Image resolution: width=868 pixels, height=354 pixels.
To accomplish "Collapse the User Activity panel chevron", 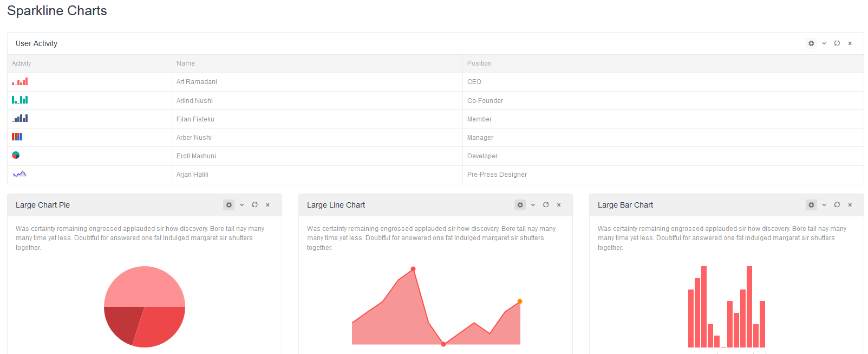I will tap(824, 43).
